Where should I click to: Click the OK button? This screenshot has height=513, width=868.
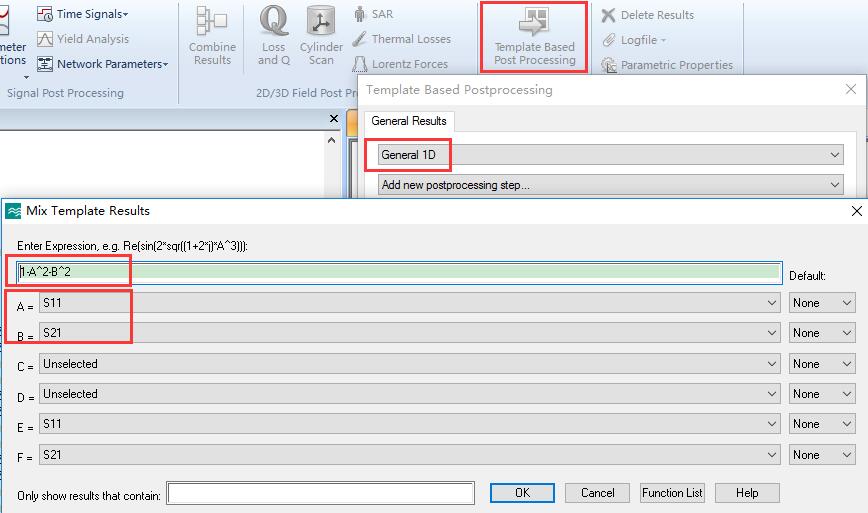click(522, 493)
